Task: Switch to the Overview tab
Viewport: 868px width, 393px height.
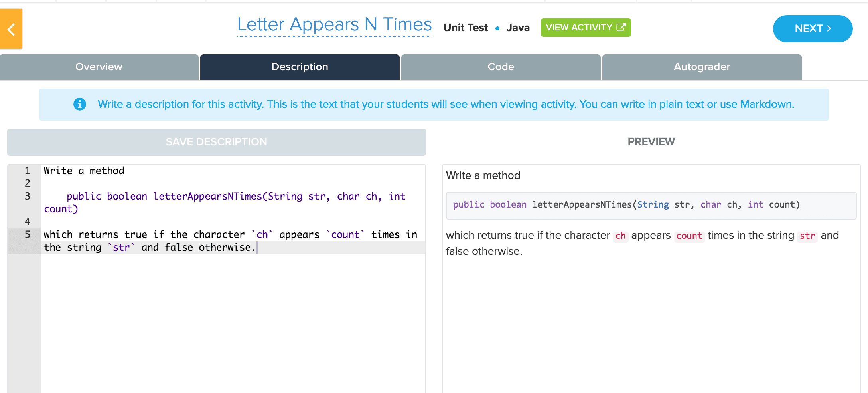Action: (99, 67)
